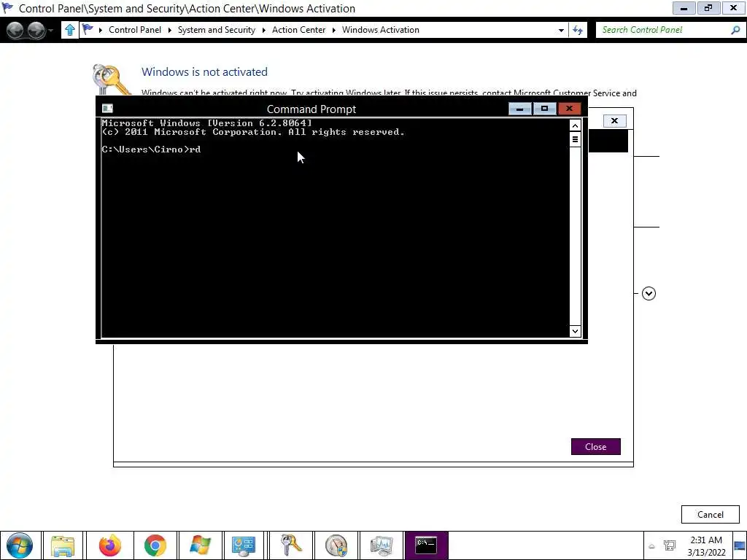Click the show desktop icon in the tray
747x560 pixels.
pos(740,545)
